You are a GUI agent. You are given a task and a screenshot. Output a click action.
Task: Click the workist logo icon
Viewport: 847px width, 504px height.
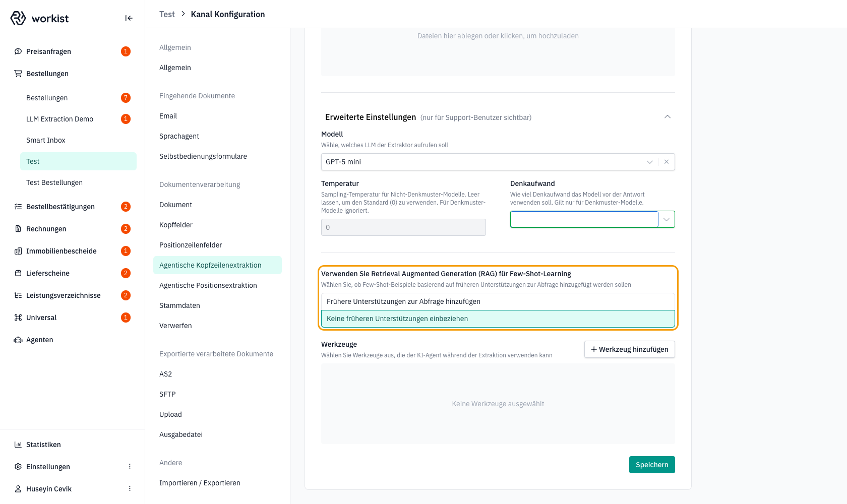coord(18,18)
